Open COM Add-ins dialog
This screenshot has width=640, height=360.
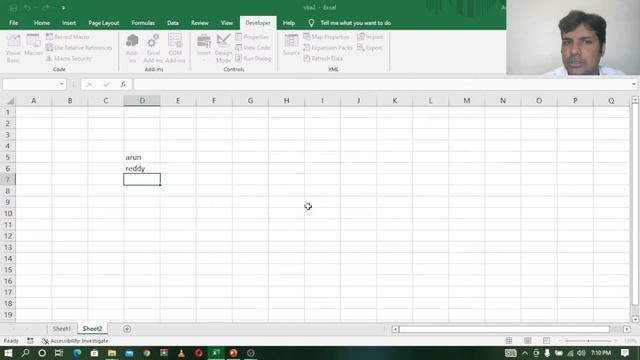coord(175,48)
